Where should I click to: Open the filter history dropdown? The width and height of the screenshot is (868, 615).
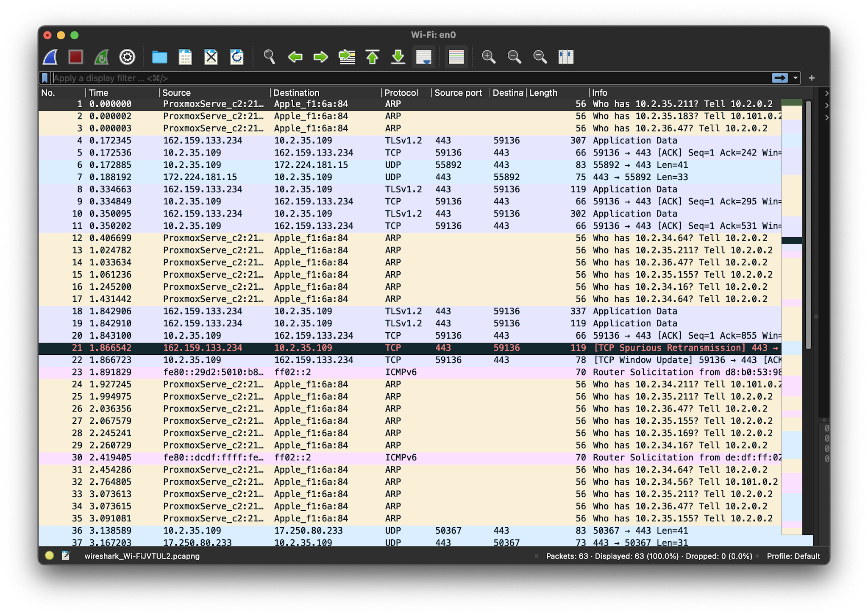[796, 78]
